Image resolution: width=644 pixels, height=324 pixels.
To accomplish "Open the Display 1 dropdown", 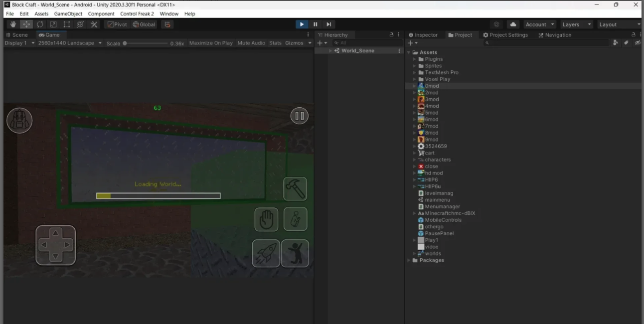I will click(x=19, y=43).
